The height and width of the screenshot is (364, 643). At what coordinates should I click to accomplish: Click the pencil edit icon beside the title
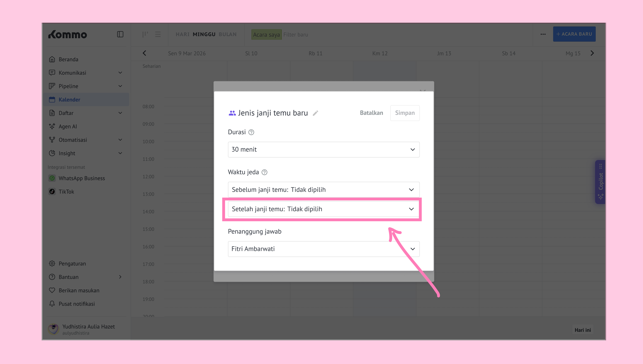pyautogui.click(x=316, y=113)
